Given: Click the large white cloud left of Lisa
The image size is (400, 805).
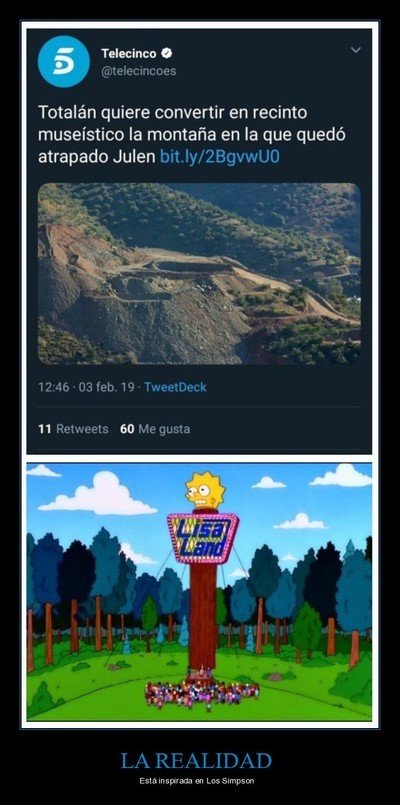Looking at the screenshot, I should (97, 495).
